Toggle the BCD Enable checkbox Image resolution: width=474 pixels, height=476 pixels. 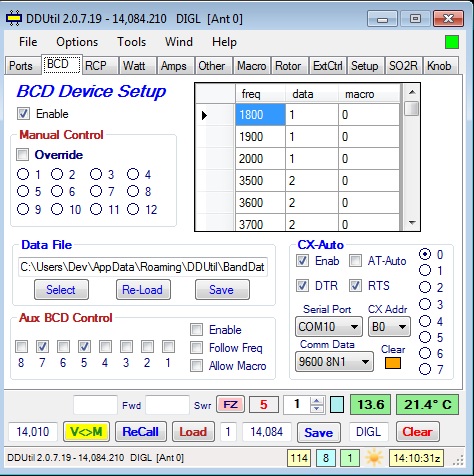(24, 114)
